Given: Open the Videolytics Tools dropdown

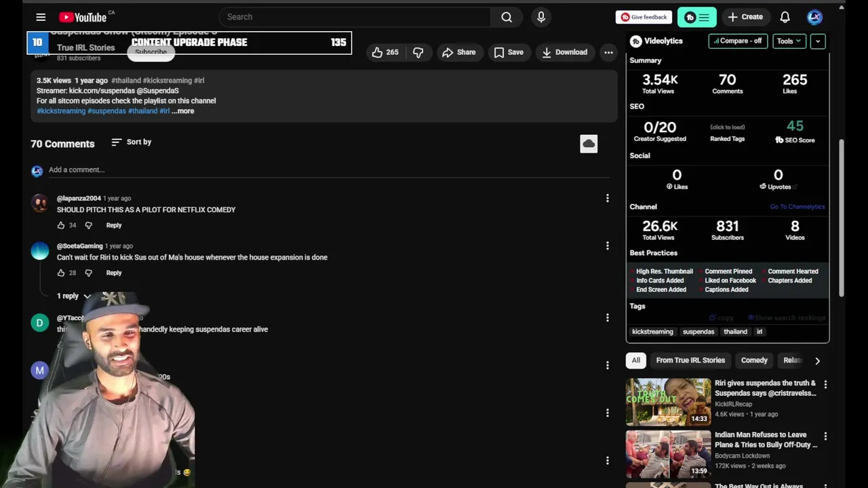Looking at the screenshot, I should click(789, 41).
